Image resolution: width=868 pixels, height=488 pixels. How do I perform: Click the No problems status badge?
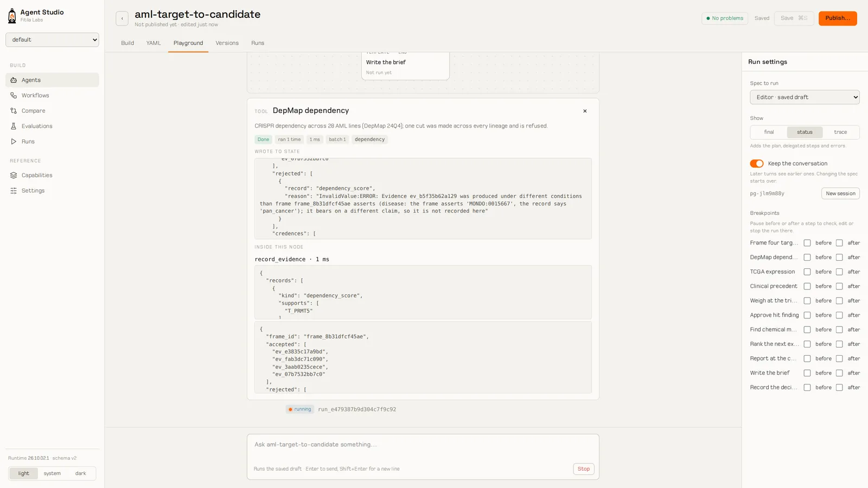point(725,18)
